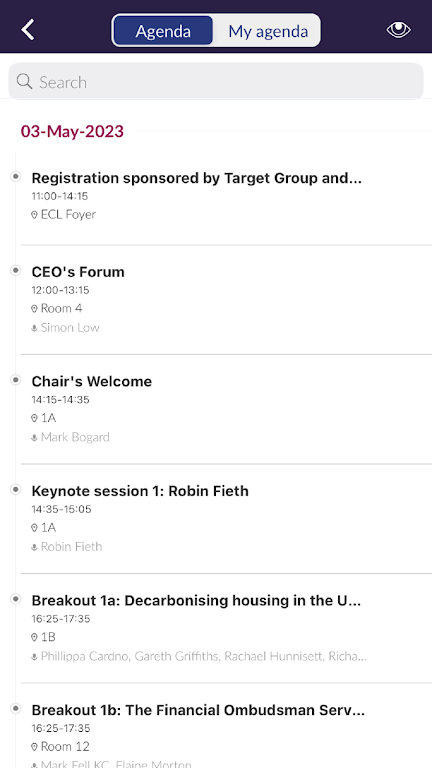Viewport: 432px width, 768px height.
Task: Switch to the My agenda tab
Action: (x=268, y=31)
